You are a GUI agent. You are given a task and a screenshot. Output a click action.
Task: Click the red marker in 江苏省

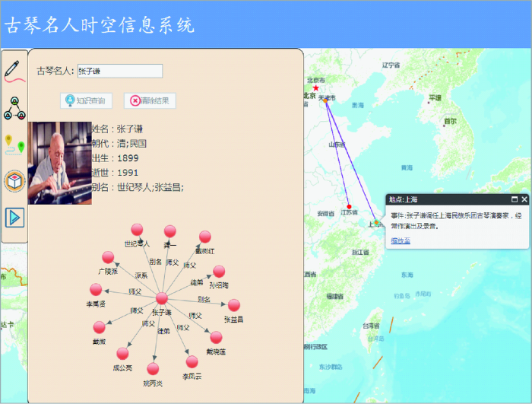349,207
